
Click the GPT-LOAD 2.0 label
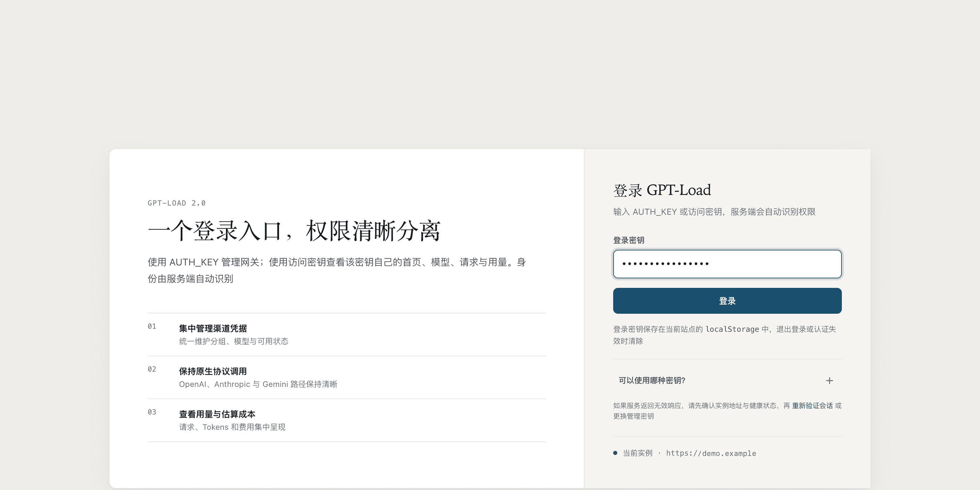[x=177, y=203]
